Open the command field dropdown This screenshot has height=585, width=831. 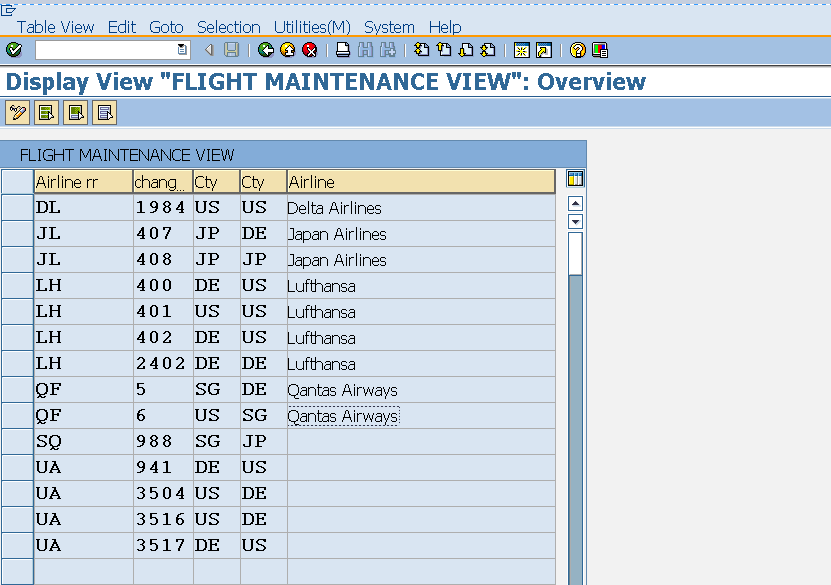pos(182,49)
